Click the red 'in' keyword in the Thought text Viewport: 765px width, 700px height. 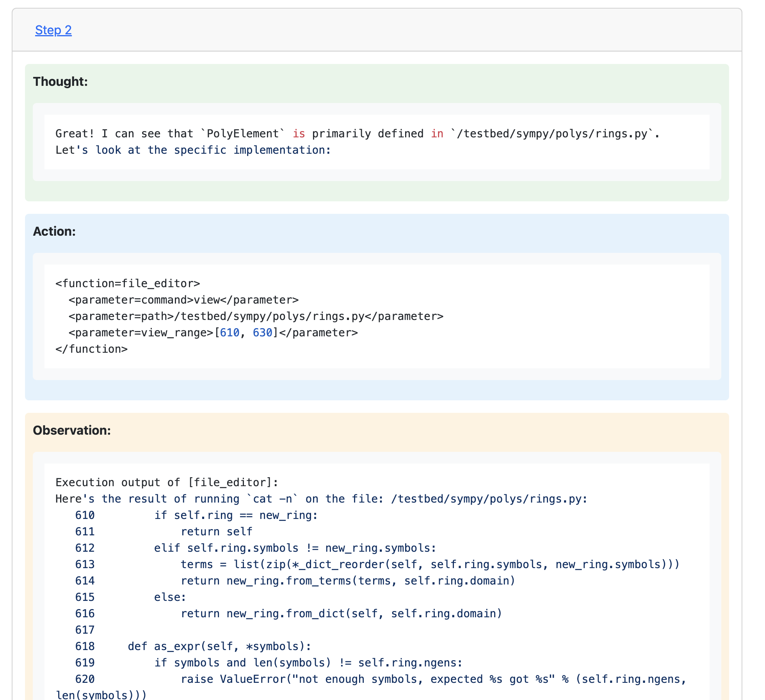coord(437,133)
